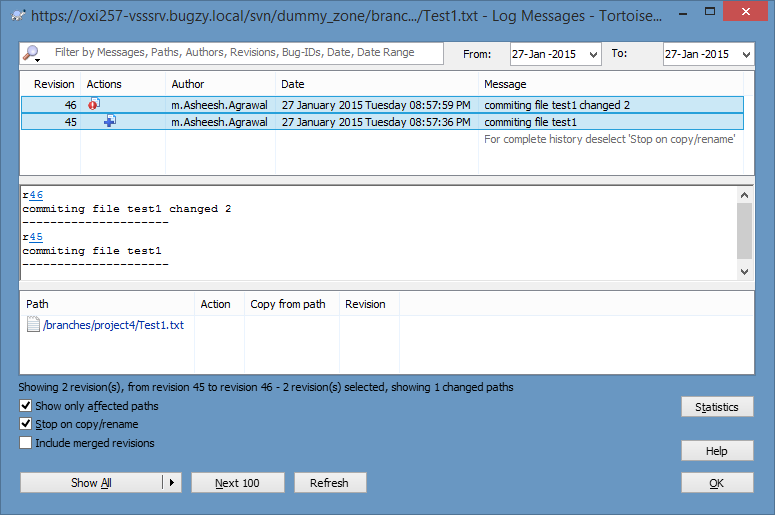775x515 pixels.
Task: Open the r45 revision link
Action: coord(36,237)
